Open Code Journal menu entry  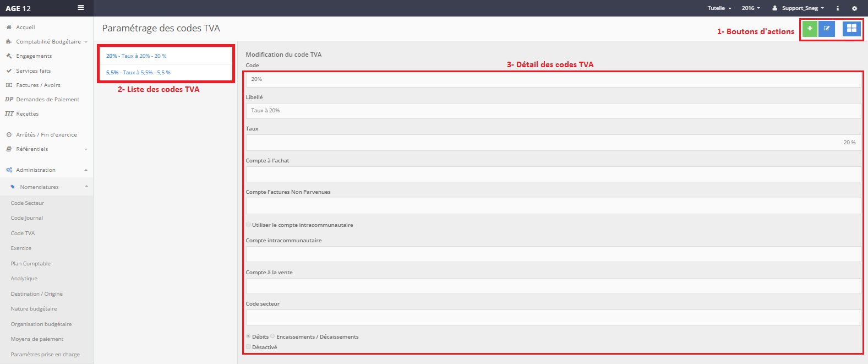pos(27,218)
